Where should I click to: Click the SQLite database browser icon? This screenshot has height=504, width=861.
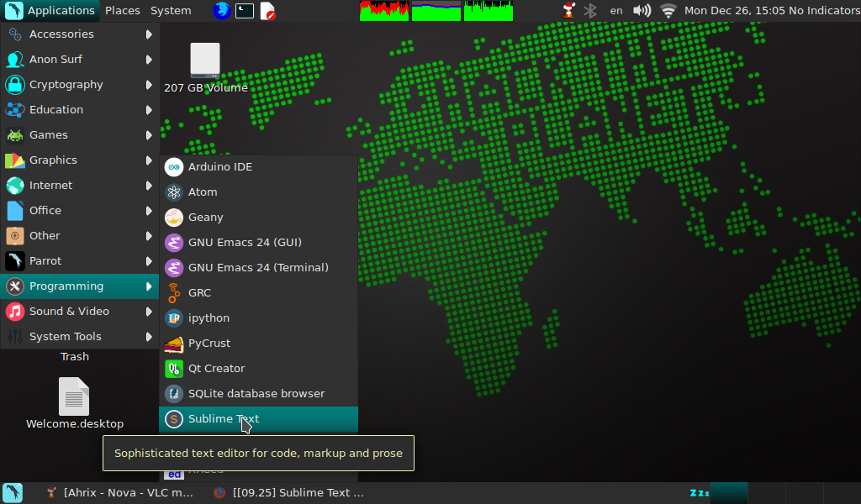coord(174,394)
